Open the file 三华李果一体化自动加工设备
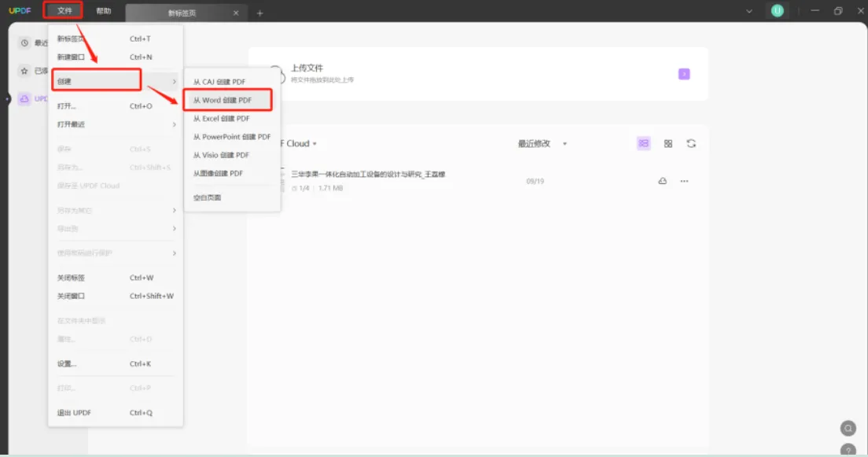868x457 pixels. coord(368,174)
